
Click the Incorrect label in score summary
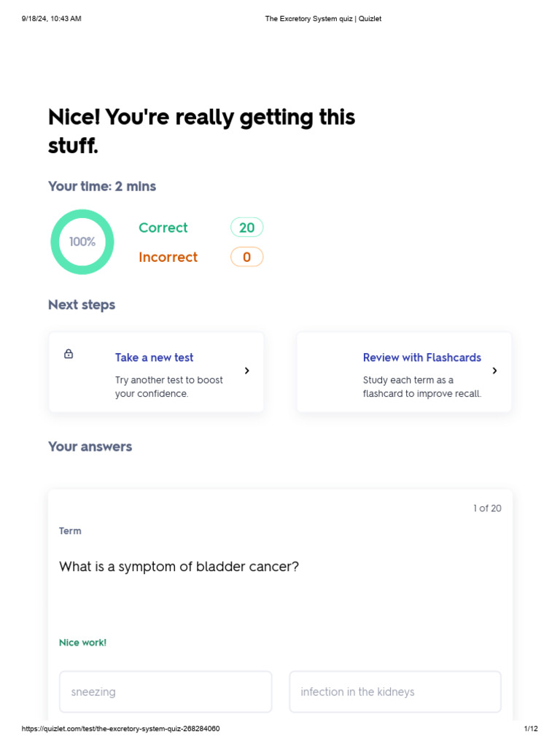point(168,258)
